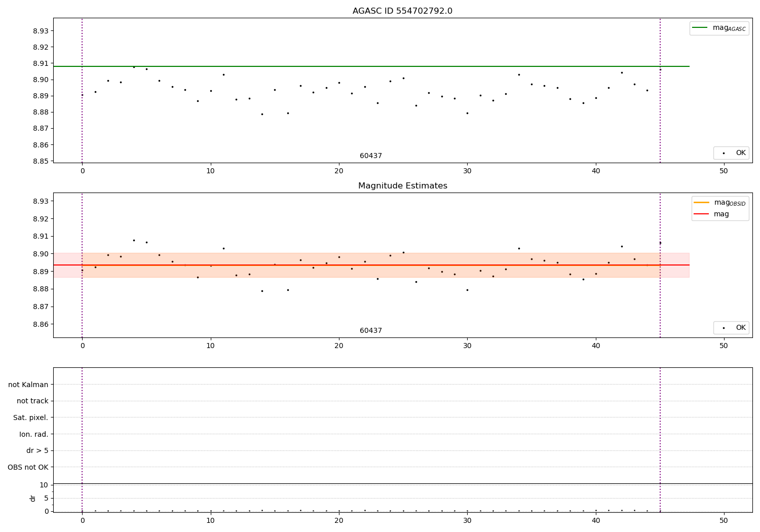Click the 'OK' legend in the middle plot
Screen dimensions: 760x532
tap(731, 328)
